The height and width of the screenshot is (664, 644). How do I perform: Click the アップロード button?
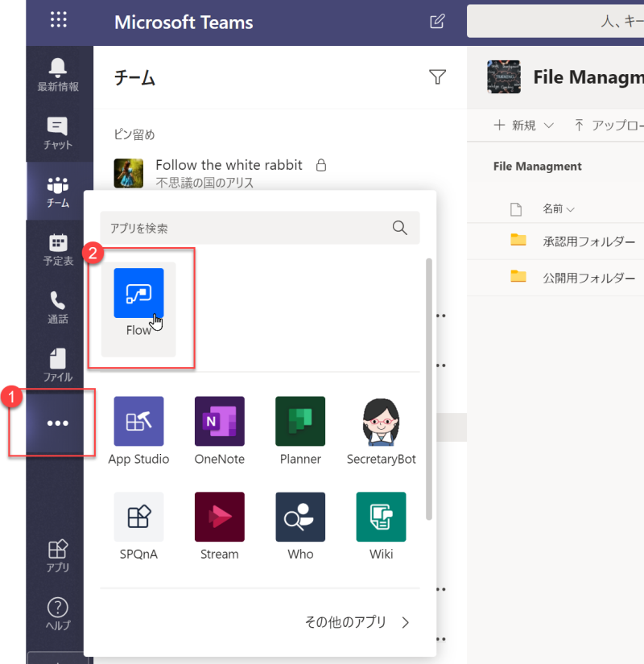[x=609, y=126]
